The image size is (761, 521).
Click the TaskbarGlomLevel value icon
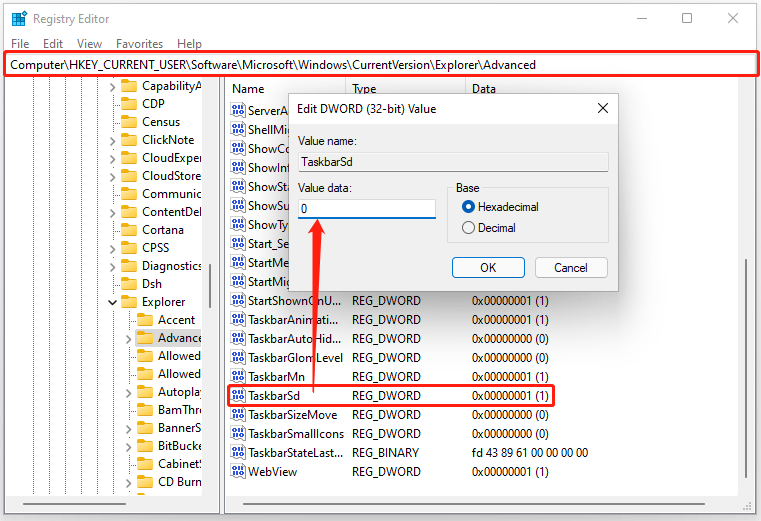point(238,357)
